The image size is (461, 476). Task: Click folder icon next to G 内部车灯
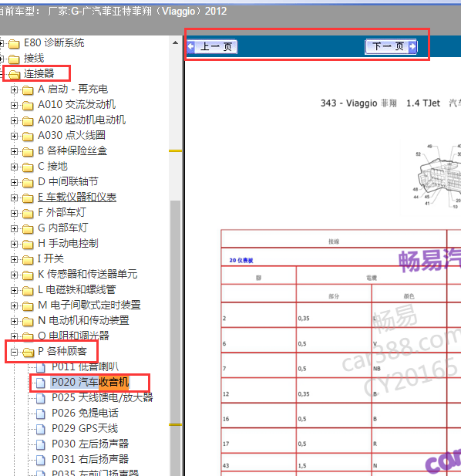click(28, 229)
